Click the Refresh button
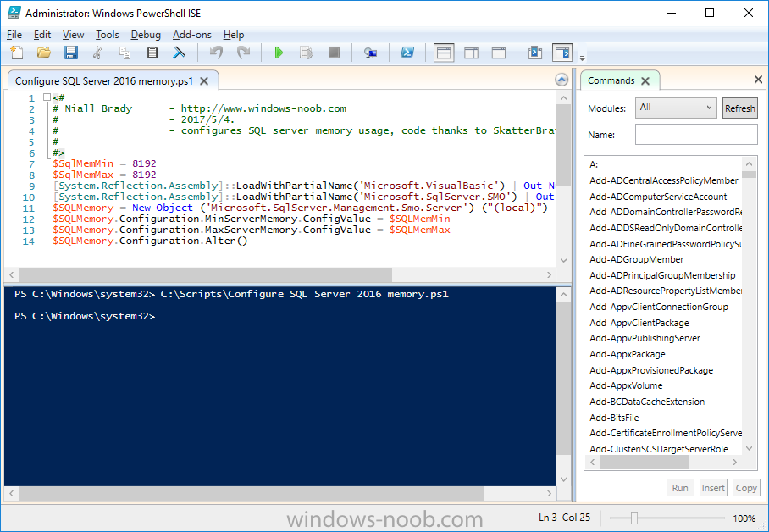 739,108
